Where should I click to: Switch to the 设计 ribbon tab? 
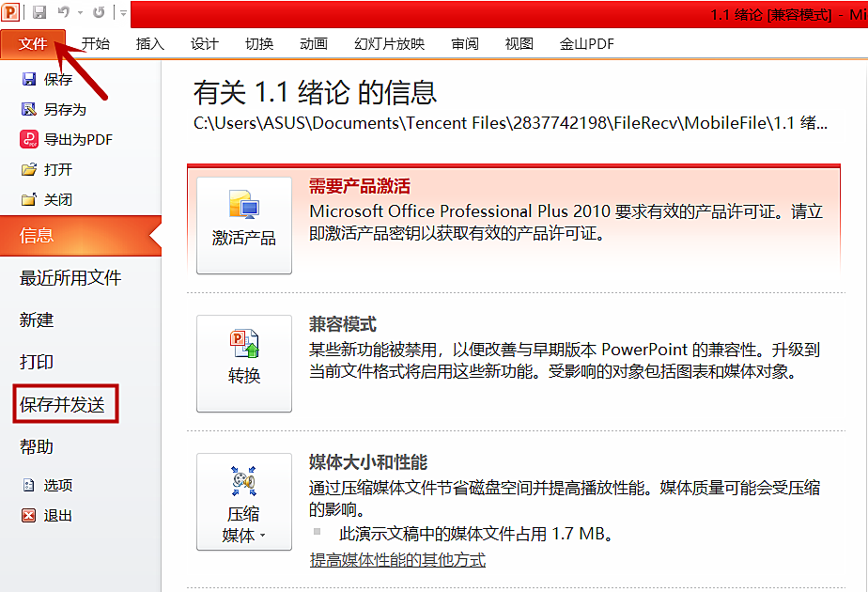point(204,44)
